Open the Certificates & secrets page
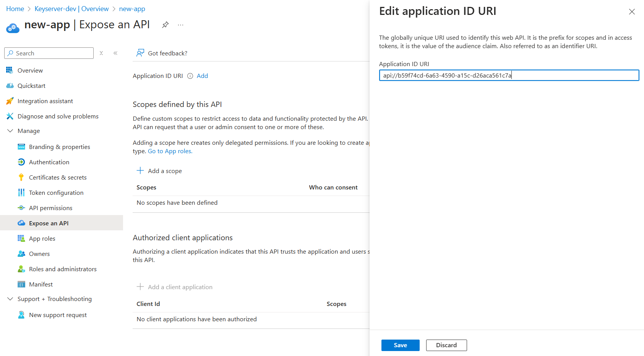 tap(58, 178)
